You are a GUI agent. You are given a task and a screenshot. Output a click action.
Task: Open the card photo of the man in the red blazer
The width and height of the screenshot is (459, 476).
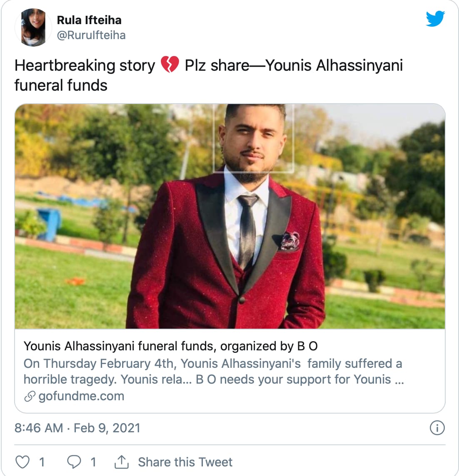[230, 216]
